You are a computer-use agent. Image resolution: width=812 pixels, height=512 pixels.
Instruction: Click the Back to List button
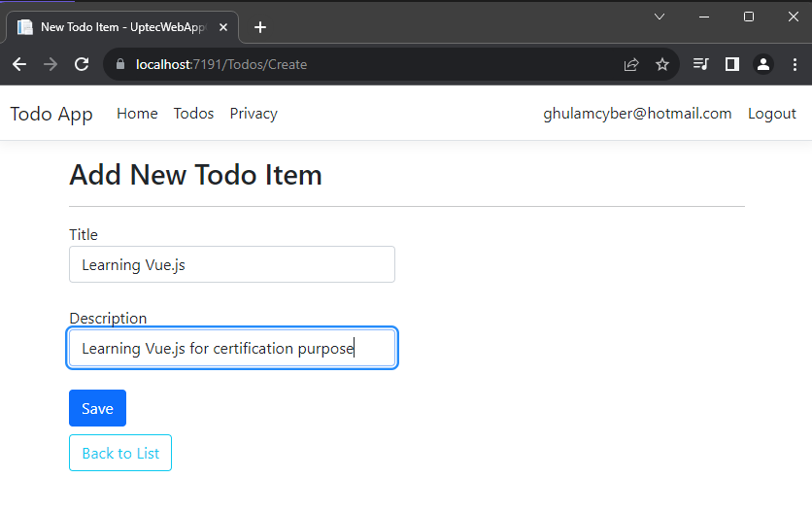click(x=120, y=453)
